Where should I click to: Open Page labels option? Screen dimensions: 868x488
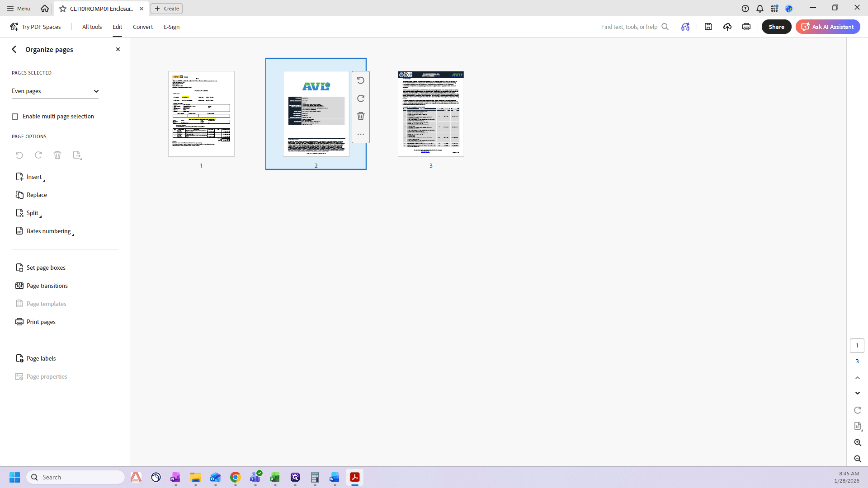[x=36, y=358]
